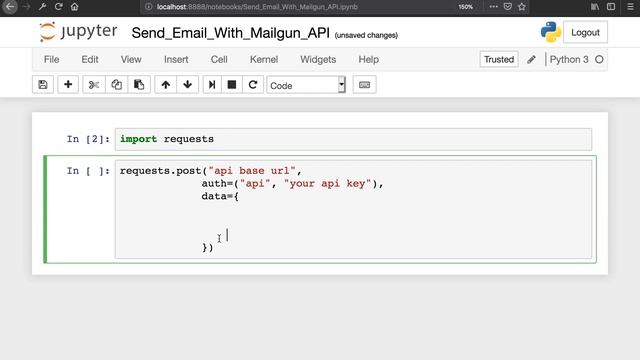Toggle browser sidebar icon

(x=611, y=7)
